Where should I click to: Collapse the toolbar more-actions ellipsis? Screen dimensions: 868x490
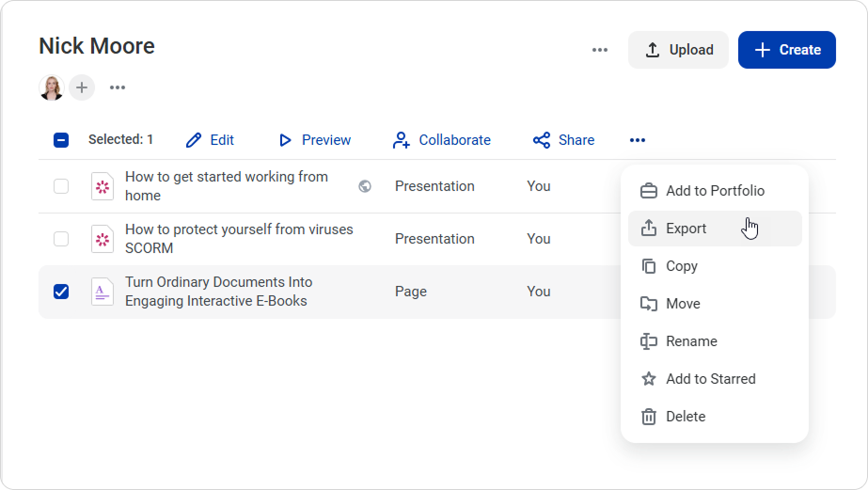pyautogui.click(x=638, y=140)
